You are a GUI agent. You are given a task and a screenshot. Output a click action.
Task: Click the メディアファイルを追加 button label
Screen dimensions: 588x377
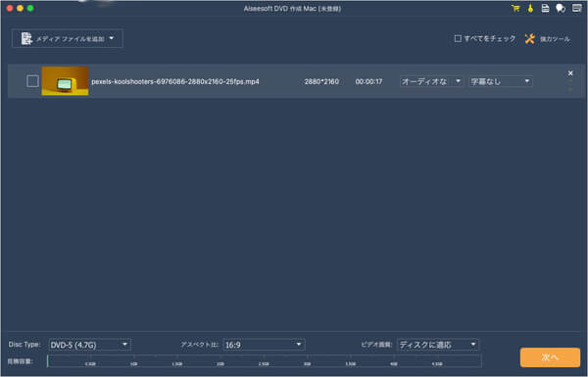coord(71,38)
